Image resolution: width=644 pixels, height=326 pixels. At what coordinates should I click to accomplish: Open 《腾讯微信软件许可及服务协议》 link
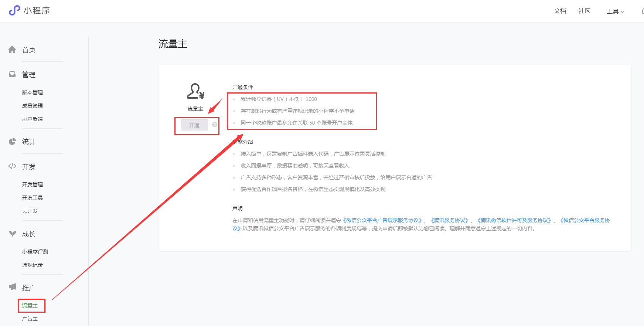pyautogui.click(x=514, y=220)
